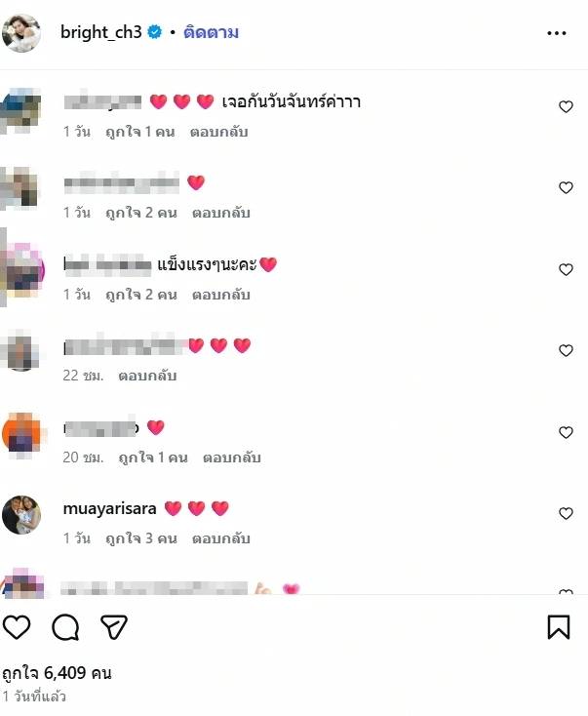Like the 'แข็งแรงๆนะคะ' comment

566,269
